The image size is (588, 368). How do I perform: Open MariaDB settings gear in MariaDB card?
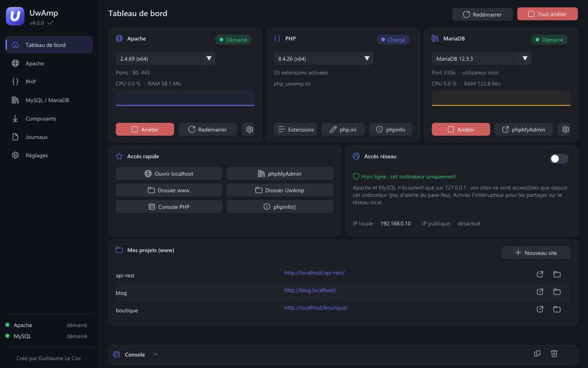coord(566,129)
